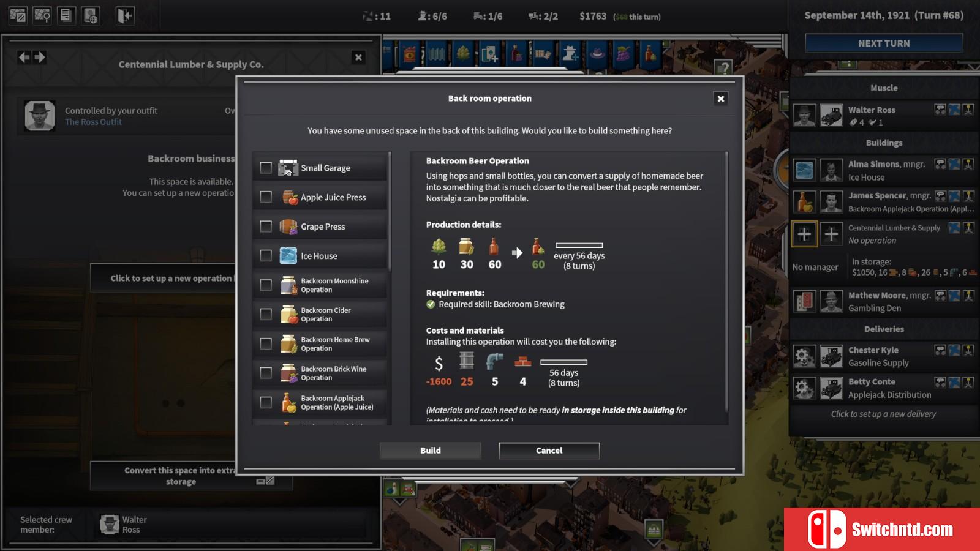Click the September 14th, 1921 date text
Image resolution: width=980 pixels, height=551 pixels.
[857, 15]
